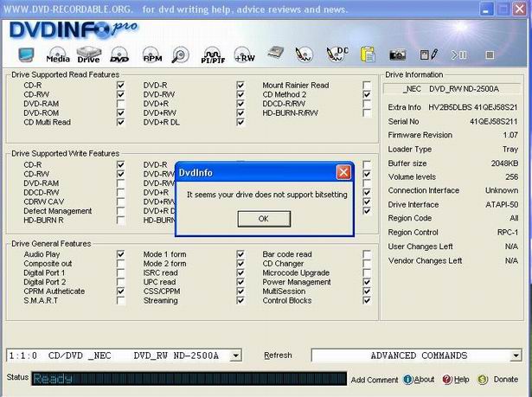This screenshot has width=532, height=397.
Task: Toggle DVD-RAM checkbox under Read Features
Action: click(x=120, y=104)
